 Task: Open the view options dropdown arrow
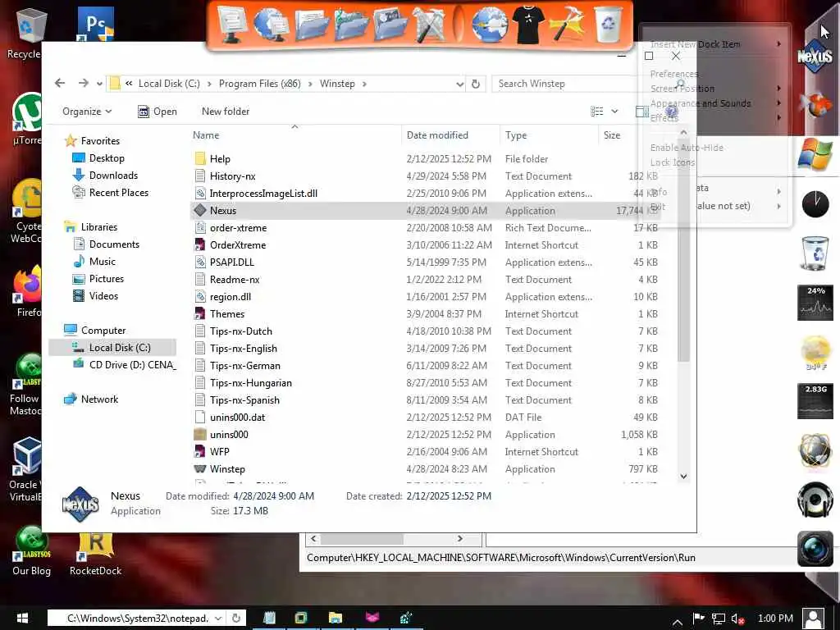(x=614, y=112)
